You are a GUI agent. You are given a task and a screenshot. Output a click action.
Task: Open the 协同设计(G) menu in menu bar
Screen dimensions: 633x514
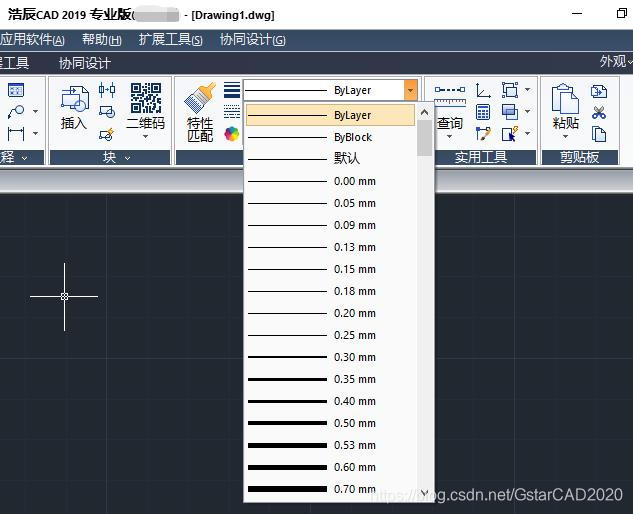point(253,40)
